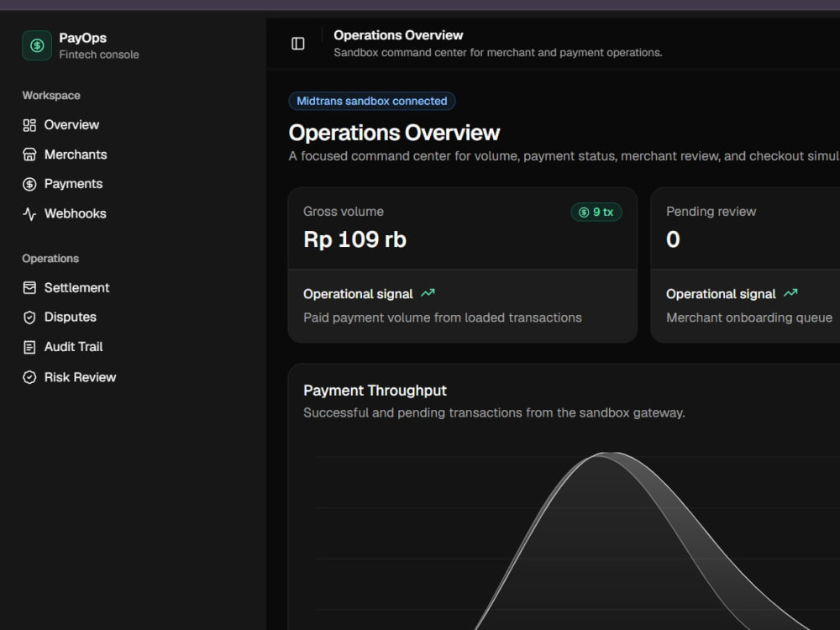Click 'Successful and pending transactions' description
Screen dimensions: 840x630
[x=494, y=413]
